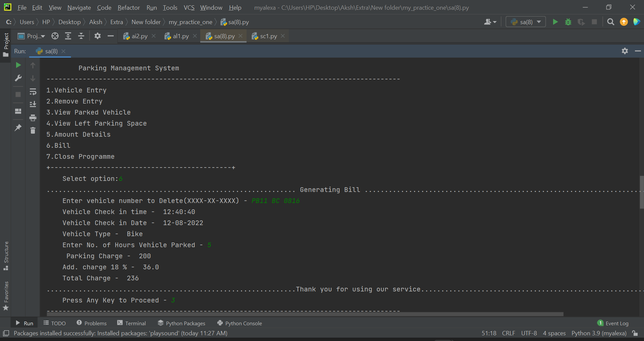Open run configuration wrench icon
Viewport: 644px width, 341px height.
tap(18, 78)
